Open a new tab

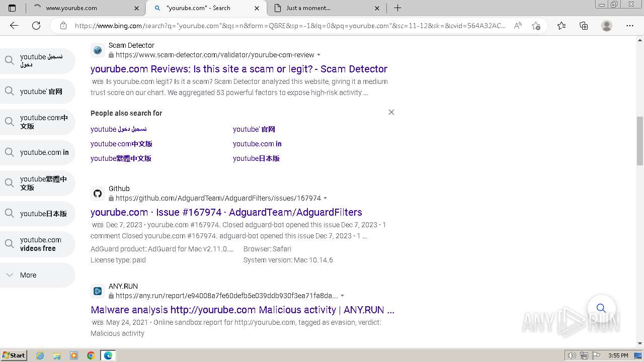coord(397,8)
